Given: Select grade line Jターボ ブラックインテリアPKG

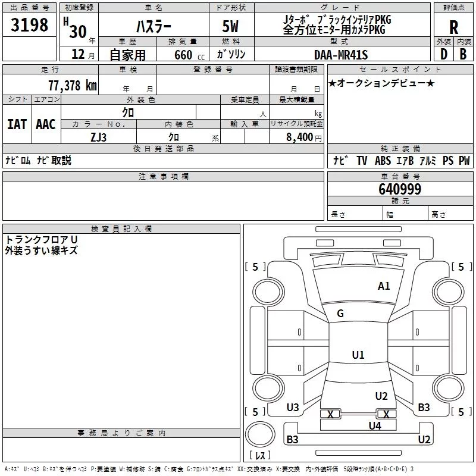Looking at the screenshot, I should pyautogui.click(x=337, y=20).
